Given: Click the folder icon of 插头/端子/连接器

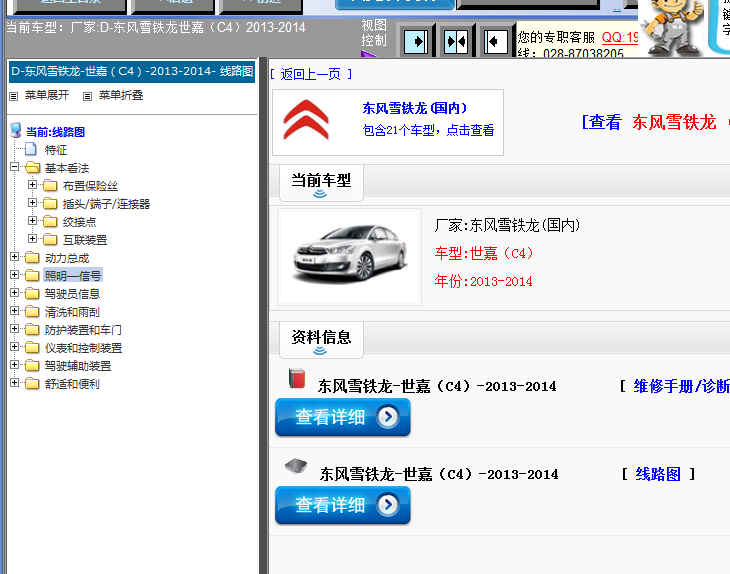Looking at the screenshot, I should coord(50,203).
